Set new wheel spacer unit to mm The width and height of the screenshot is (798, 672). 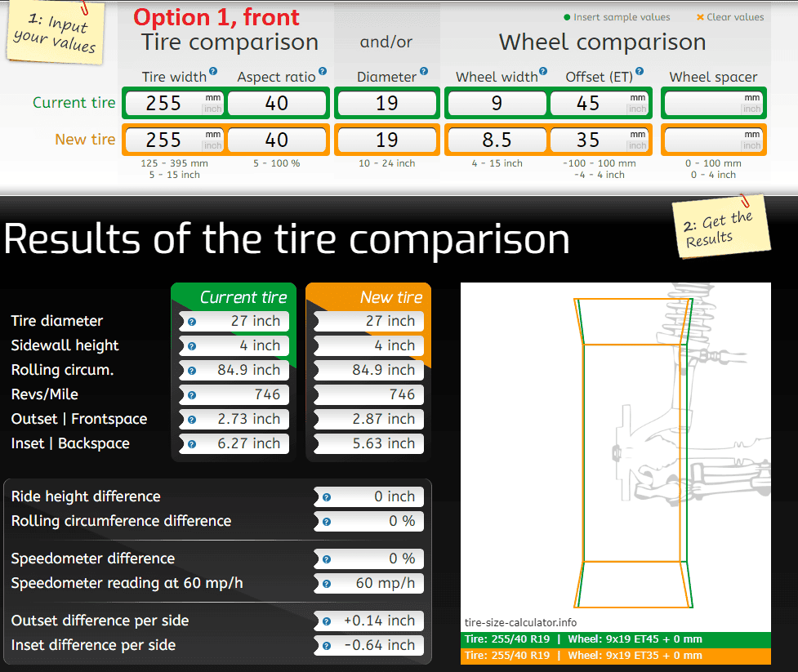(x=751, y=134)
